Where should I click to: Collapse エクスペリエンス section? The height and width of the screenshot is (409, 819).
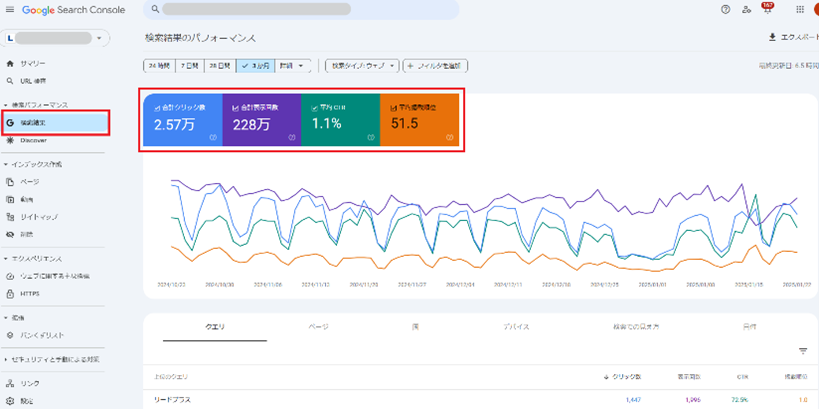tap(32, 259)
